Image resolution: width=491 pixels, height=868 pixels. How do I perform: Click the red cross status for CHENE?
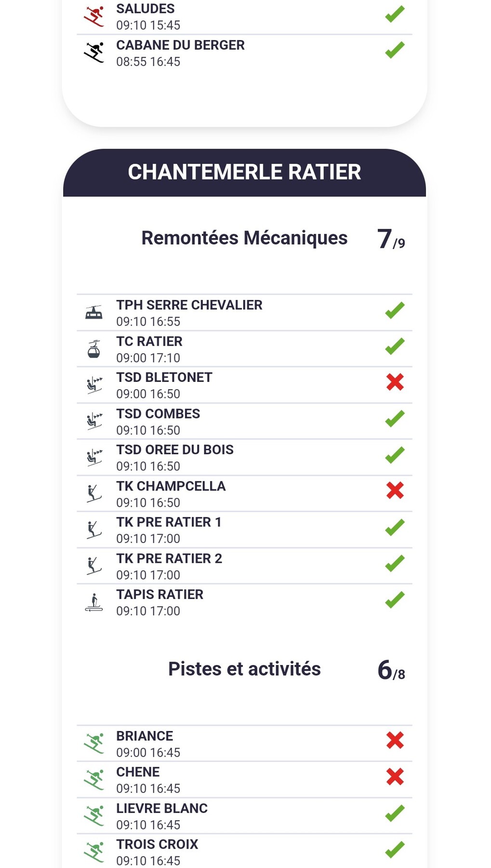click(395, 776)
